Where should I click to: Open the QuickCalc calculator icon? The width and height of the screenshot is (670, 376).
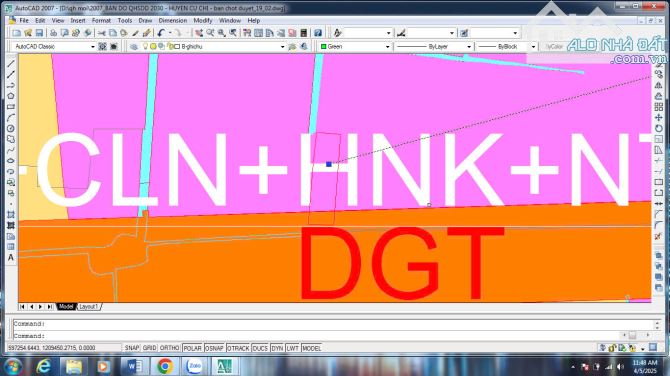pyautogui.click(x=304, y=33)
